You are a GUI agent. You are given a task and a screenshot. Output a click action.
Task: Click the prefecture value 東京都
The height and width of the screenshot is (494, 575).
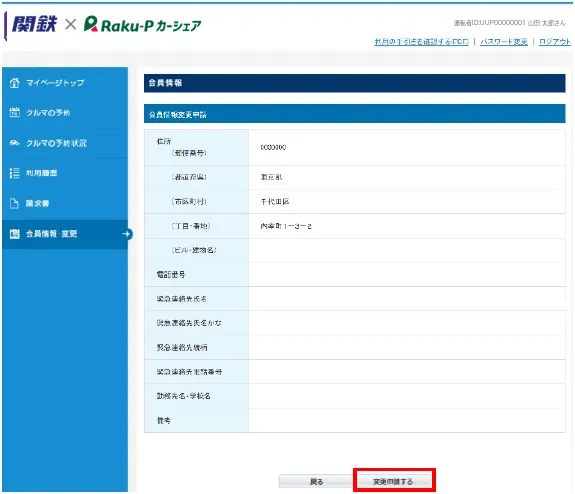(x=271, y=177)
